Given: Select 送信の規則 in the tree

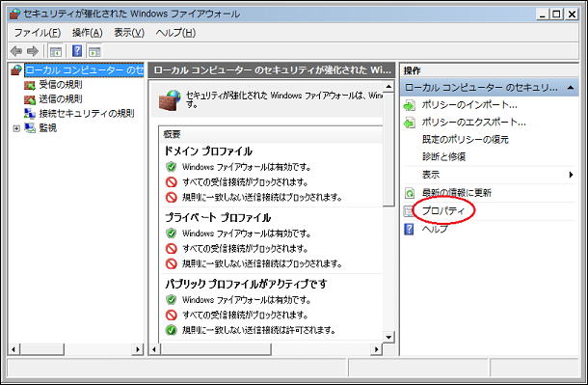Looking at the screenshot, I should [x=61, y=99].
